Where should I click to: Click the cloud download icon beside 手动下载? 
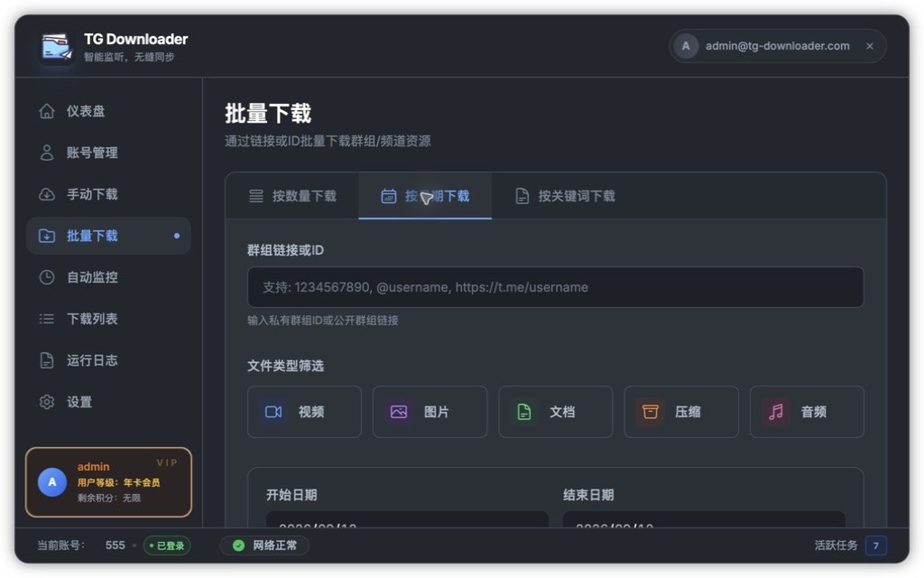coord(47,194)
